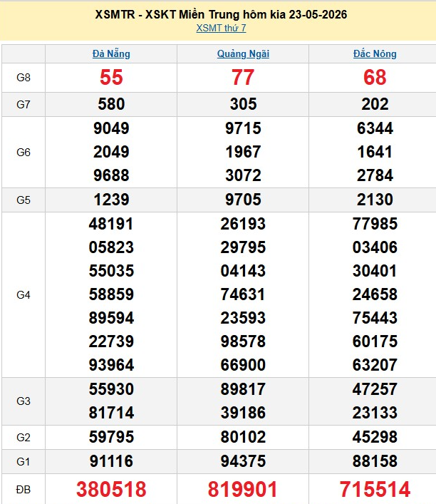Select the ĐB jackpot number 380518
This screenshot has height=504, width=436.
tap(111, 490)
